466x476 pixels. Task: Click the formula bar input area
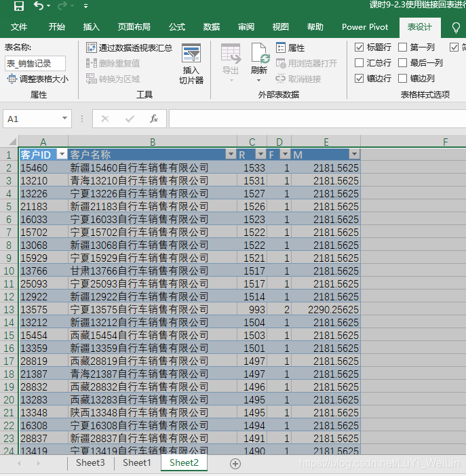pos(317,119)
